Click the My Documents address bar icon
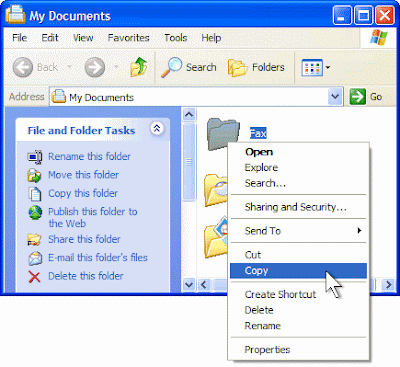 (x=59, y=97)
